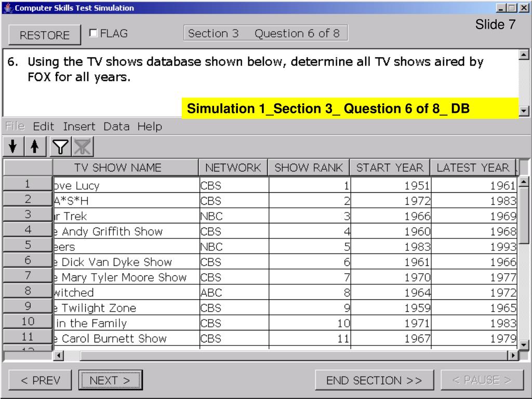Go to previous question with PREV

(x=40, y=380)
